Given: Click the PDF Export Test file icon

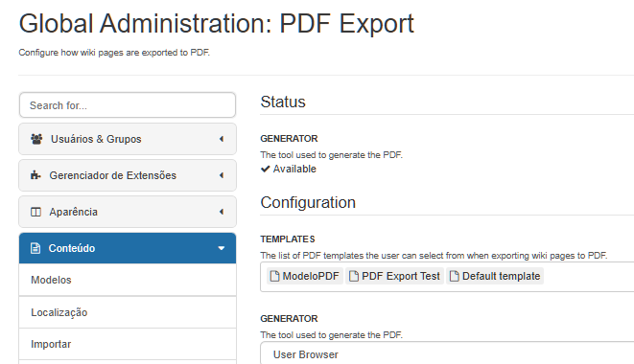Looking at the screenshot, I should (354, 276).
